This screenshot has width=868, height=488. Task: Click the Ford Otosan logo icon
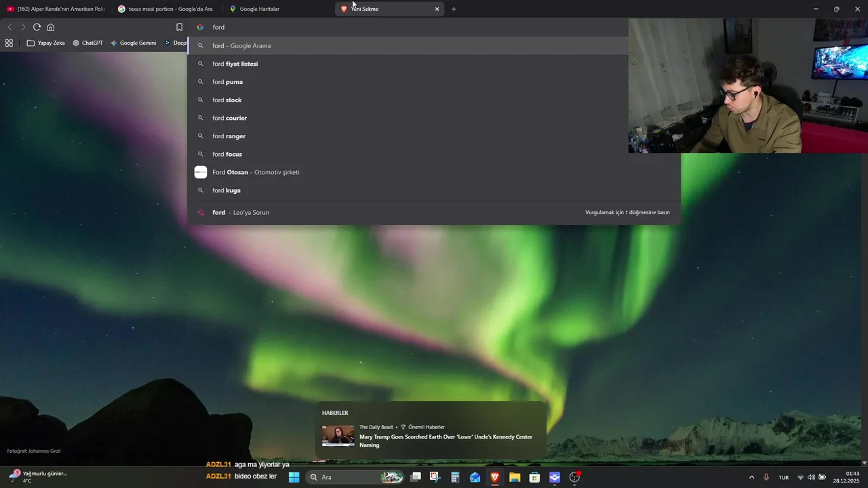click(x=201, y=172)
